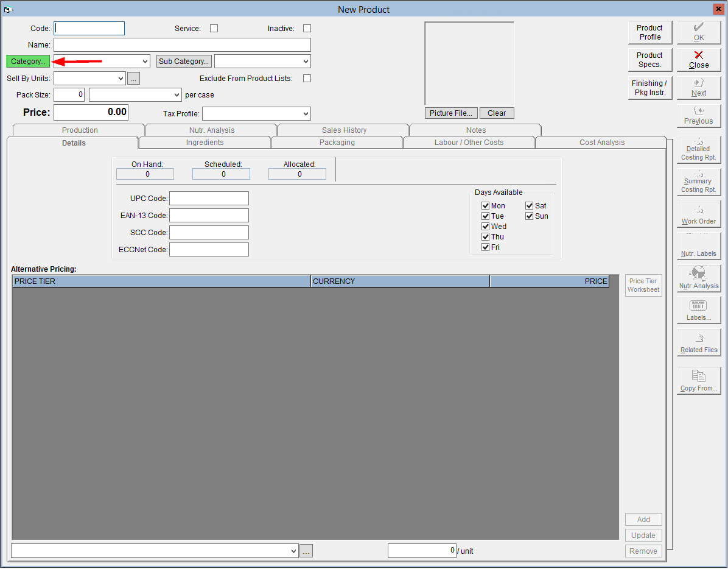
Task: Click the PRICE TIER column header
Action: point(161,281)
